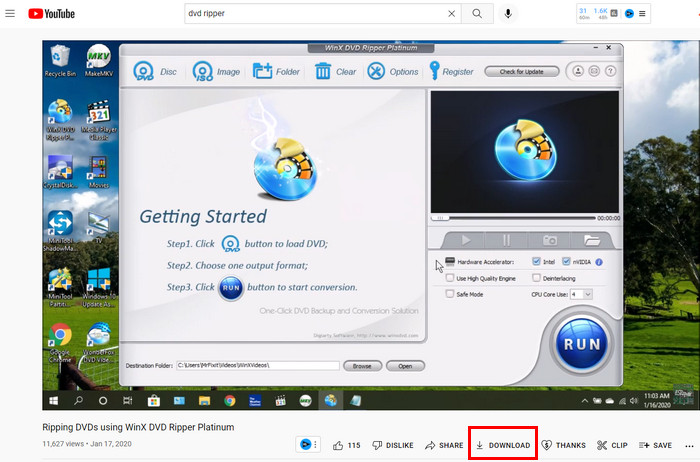The image size is (700, 462).
Task: Toggle the nVIDIA hardware accelerator checkbox
Action: click(566, 262)
